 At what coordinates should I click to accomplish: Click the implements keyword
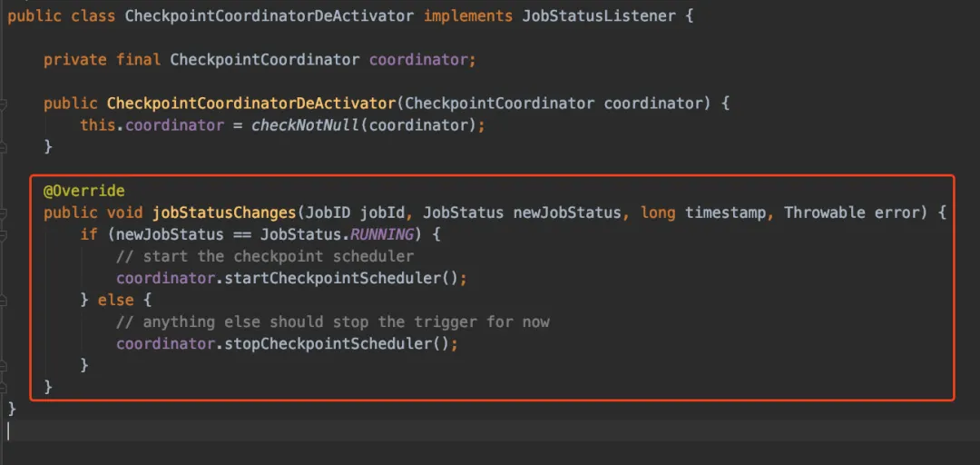[x=468, y=15]
